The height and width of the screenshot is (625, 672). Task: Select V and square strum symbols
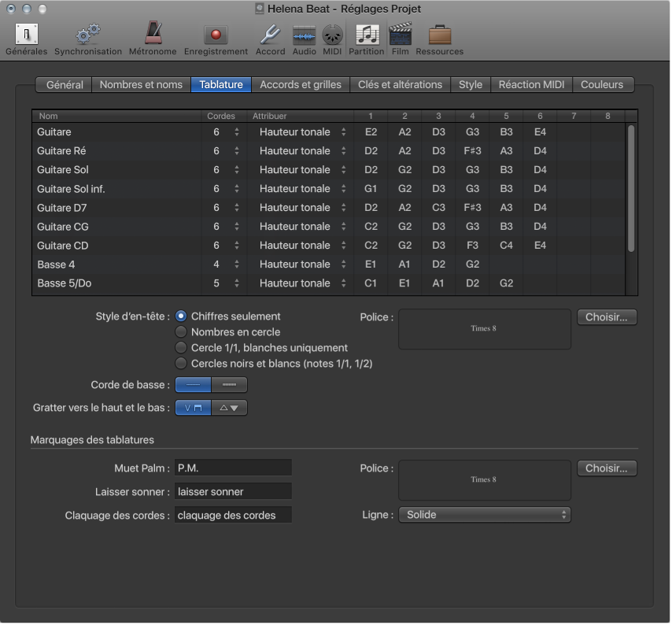click(x=193, y=408)
